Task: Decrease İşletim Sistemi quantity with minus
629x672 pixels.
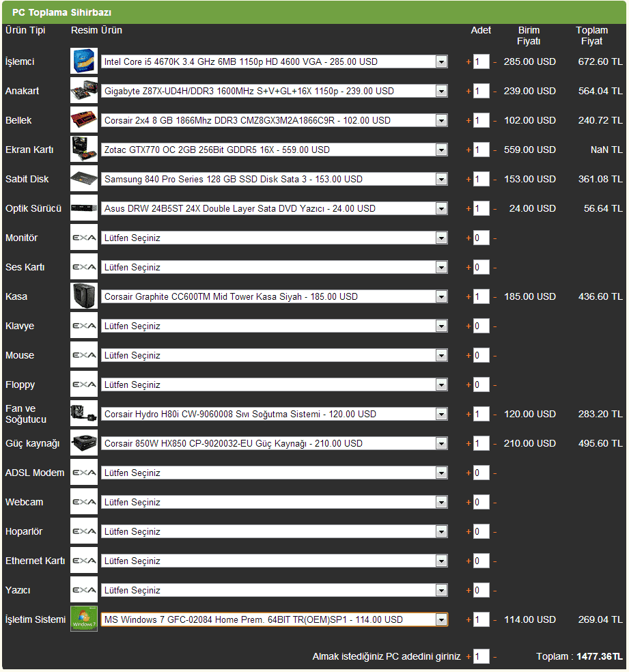Action: 495,619
